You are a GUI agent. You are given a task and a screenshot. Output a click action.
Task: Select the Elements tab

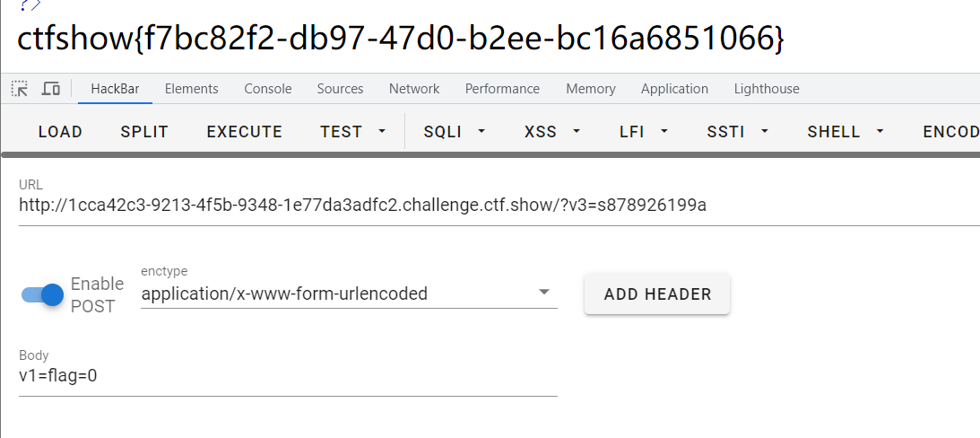tap(191, 89)
